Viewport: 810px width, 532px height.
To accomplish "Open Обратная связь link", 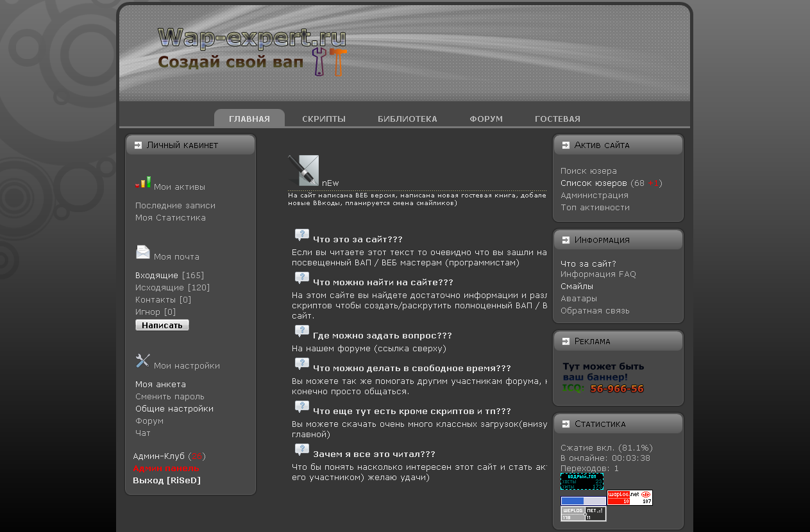I will [595, 311].
